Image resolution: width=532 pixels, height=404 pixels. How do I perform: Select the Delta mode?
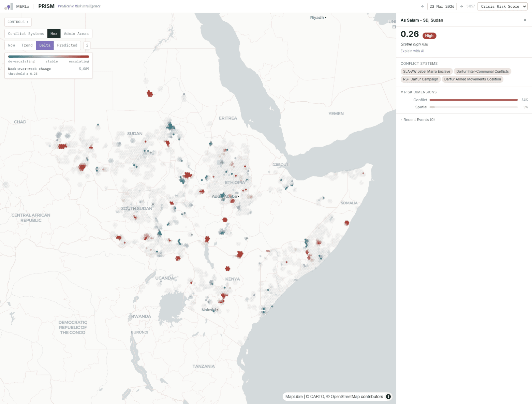click(x=45, y=45)
